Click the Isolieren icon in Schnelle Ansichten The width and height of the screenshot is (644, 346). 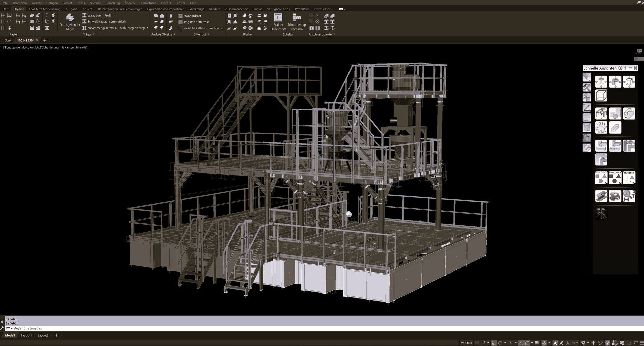click(629, 178)
